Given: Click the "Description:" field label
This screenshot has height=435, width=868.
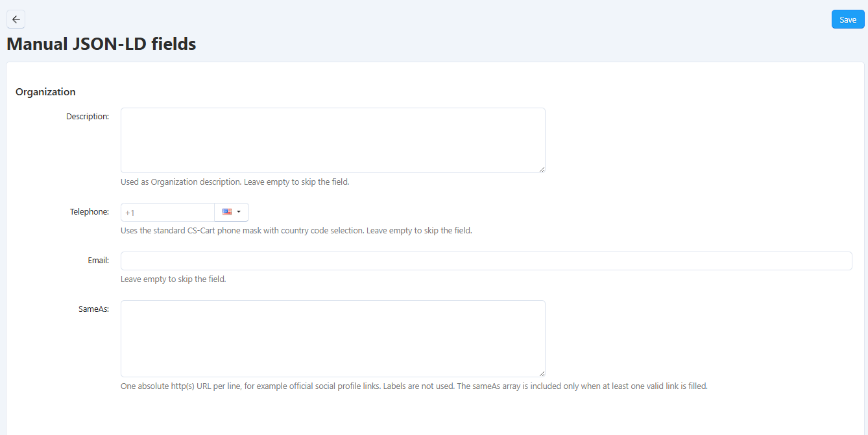Looking at the screenshot, I should [x=88, y=117].
